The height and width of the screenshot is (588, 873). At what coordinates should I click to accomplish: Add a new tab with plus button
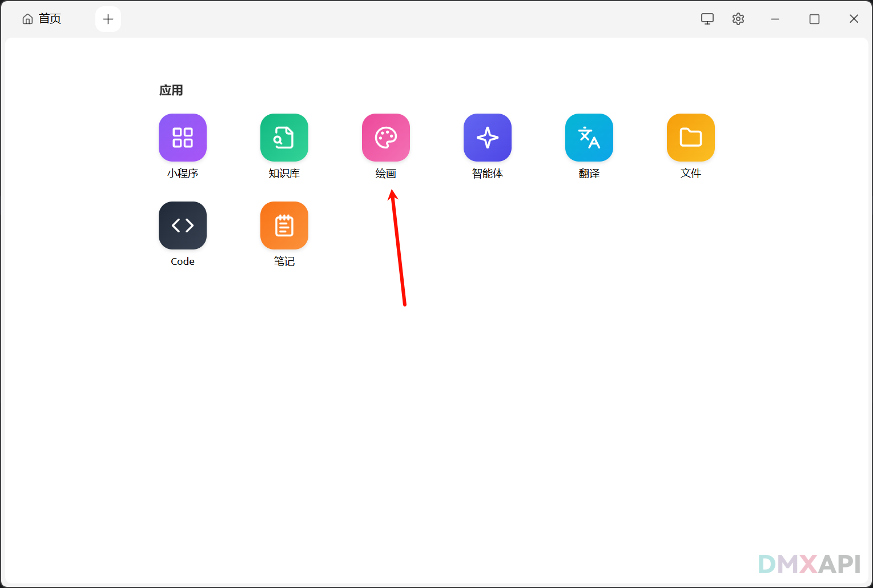tap(108, 19)
